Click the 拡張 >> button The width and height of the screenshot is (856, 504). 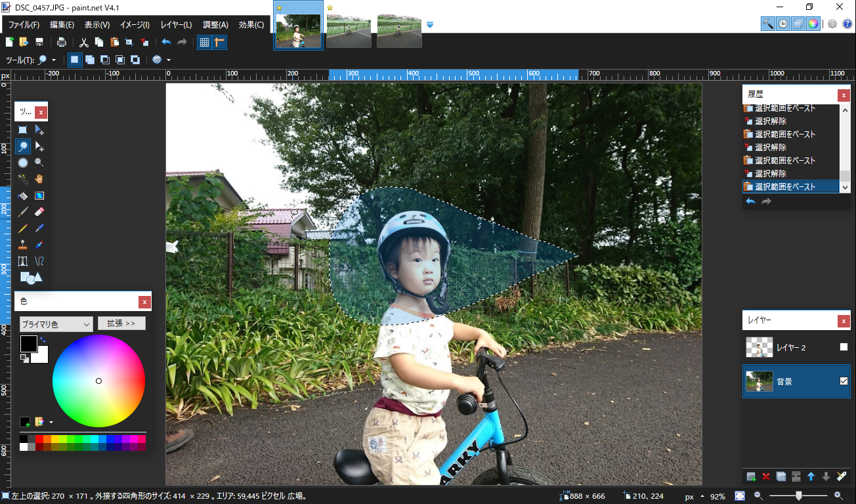pos(121,324)
